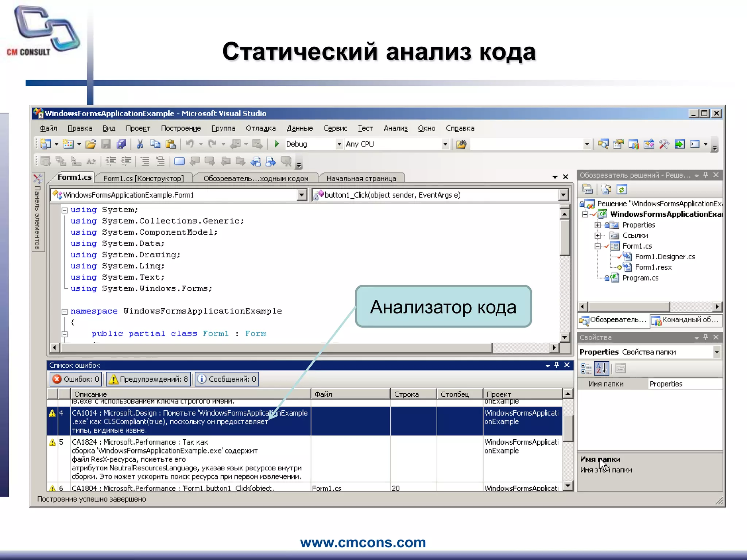The width and height of the screenshot is (747, 560).
Task: Click Decrease Indent icon in text toolbar
Action: click(x=111, y=161)
